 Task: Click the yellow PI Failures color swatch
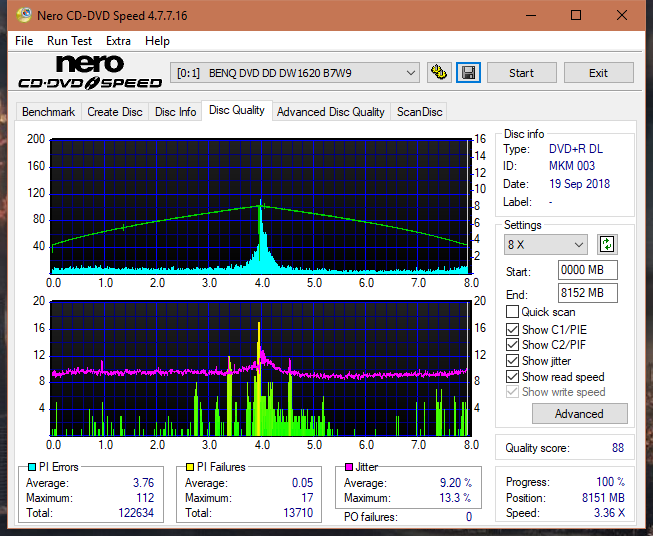pyautogui.click(x=190, y=467)
